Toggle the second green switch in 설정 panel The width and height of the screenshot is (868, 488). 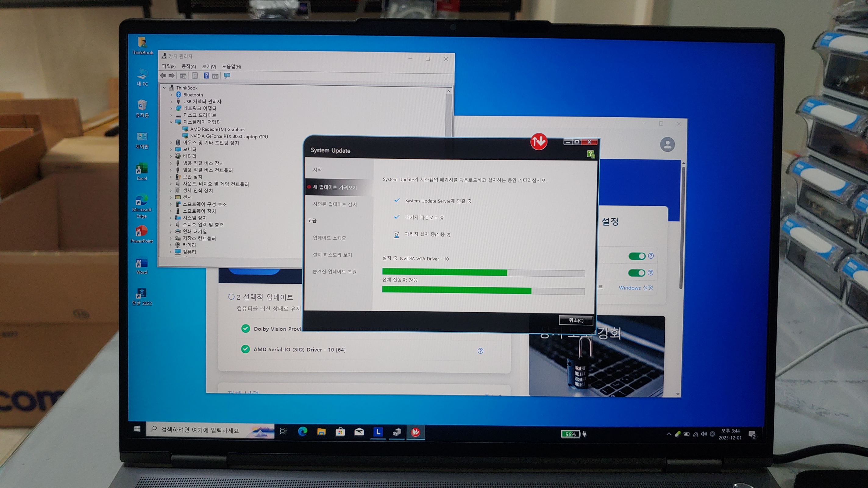(x=636, y=273)
